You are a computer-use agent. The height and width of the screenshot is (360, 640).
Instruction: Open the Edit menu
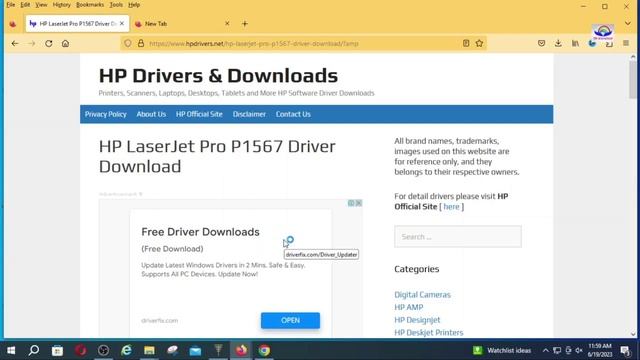click(25, 5)
